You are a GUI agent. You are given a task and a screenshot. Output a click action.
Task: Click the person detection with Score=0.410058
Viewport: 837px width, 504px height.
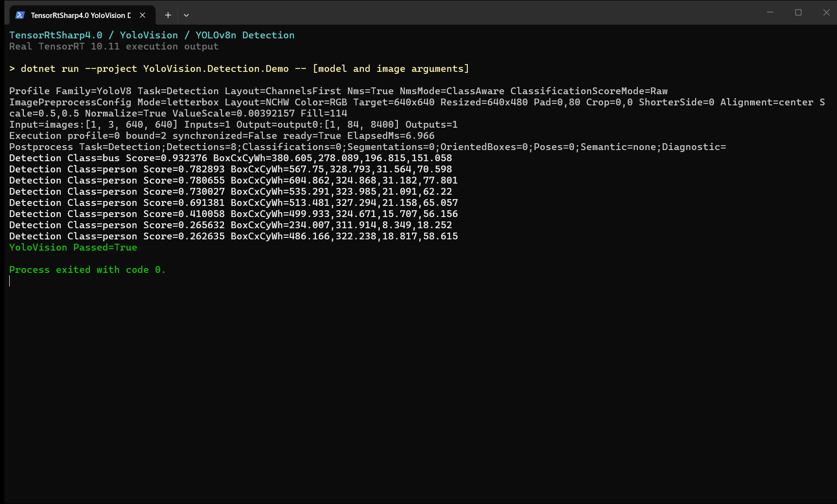coord(233,214)
